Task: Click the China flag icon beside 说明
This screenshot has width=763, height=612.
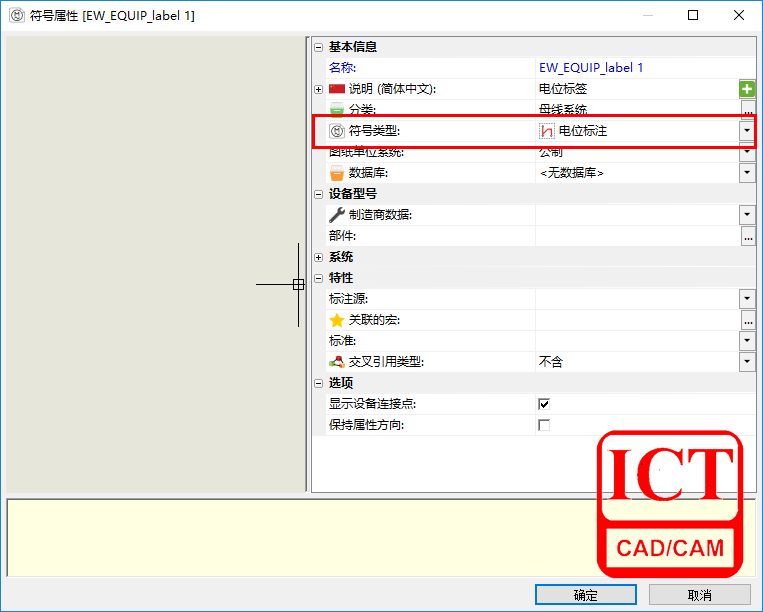Action: [337, 89]
